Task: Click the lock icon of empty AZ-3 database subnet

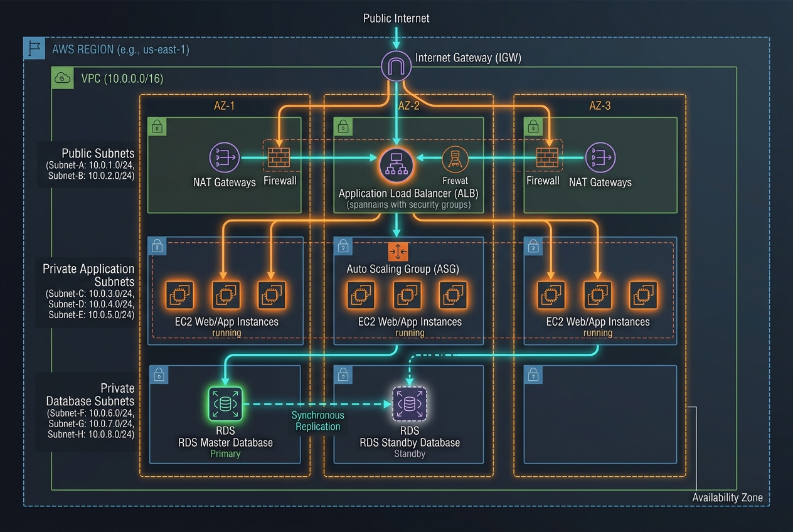Action: pyautogui.click(x=533, y=375)
